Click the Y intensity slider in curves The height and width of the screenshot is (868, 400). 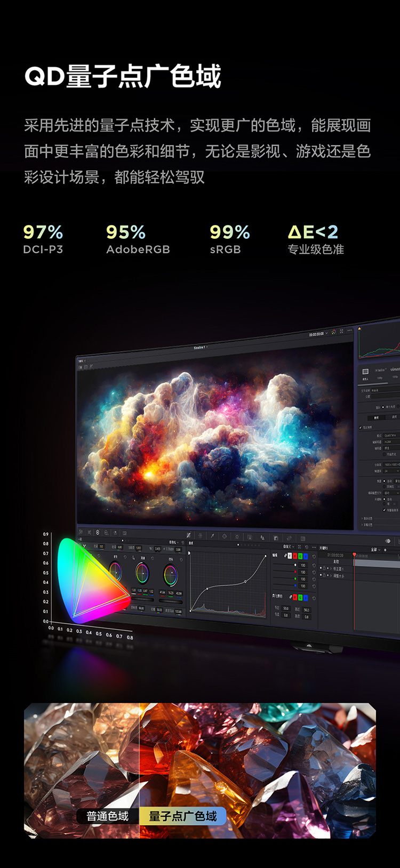(285, 565)
